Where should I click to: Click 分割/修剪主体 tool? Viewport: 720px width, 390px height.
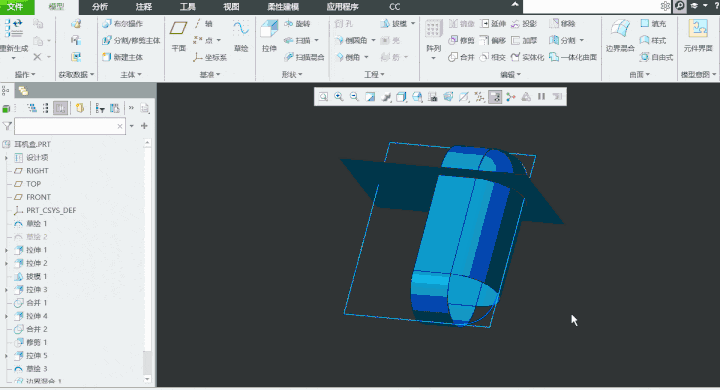click(131, 40)
